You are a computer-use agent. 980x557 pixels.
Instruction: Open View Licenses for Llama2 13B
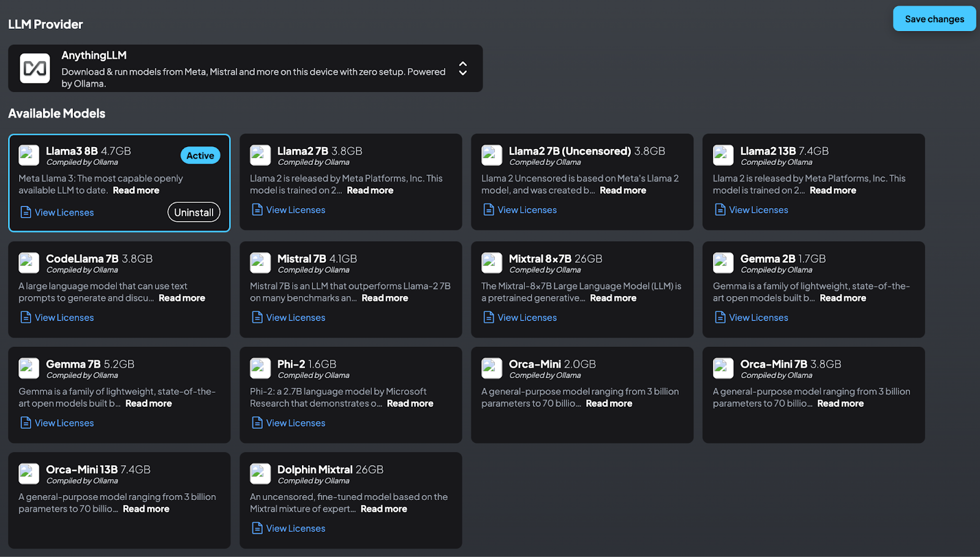(752, 210)
